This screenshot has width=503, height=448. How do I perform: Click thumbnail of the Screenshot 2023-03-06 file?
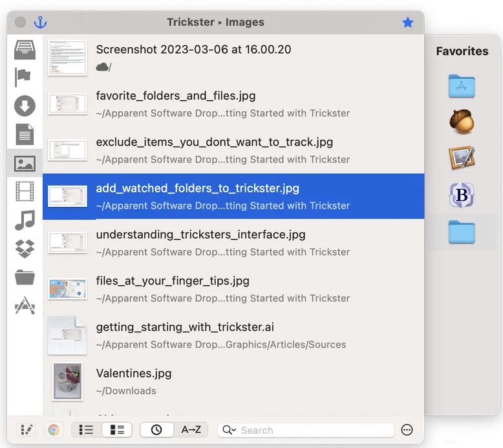(x=67, y=58)
